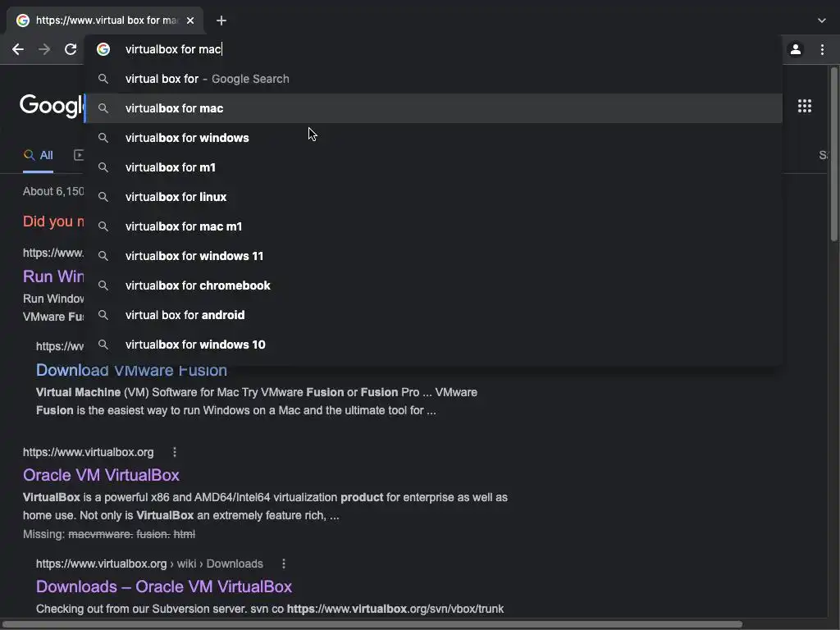Click the 'Did you mean' suggestion text
Viewport: 840px width, 630px height.
point(53,221)
